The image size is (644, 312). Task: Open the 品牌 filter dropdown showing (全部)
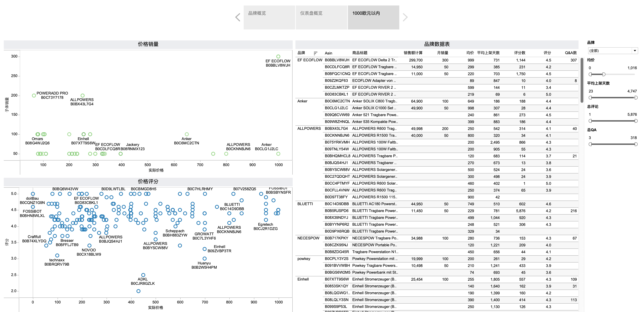(613, 51)
